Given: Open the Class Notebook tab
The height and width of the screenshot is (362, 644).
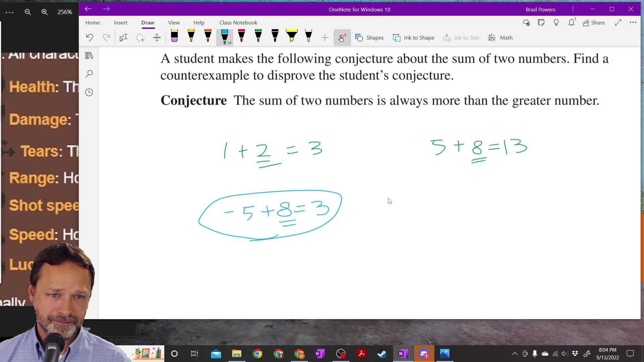Looking at the screenshot, I should point(238,22).
